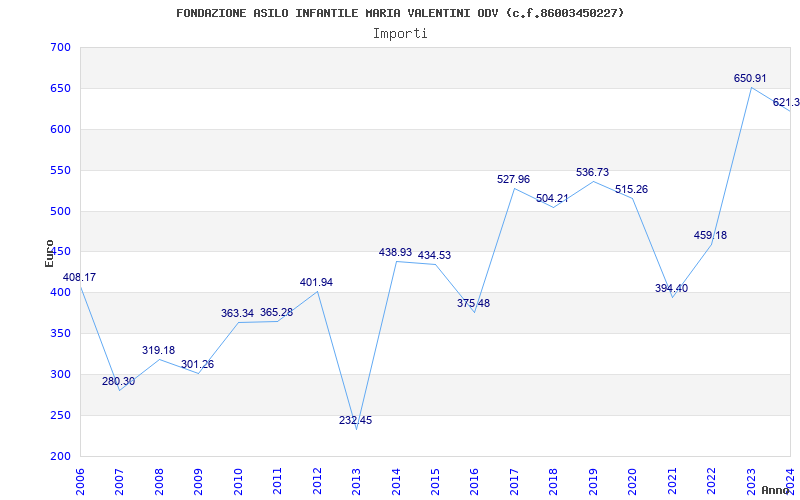Click the 2018 year axis label

(x=554, y=481)
